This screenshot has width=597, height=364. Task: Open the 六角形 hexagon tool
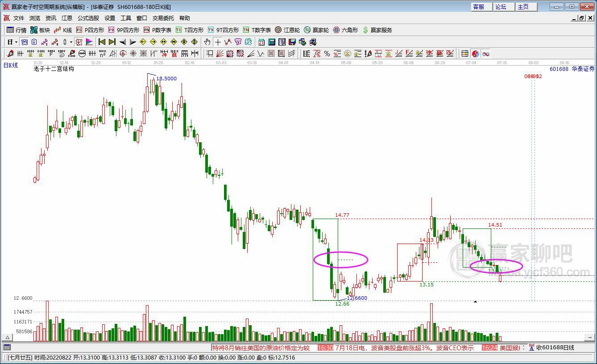click(345, 30)
